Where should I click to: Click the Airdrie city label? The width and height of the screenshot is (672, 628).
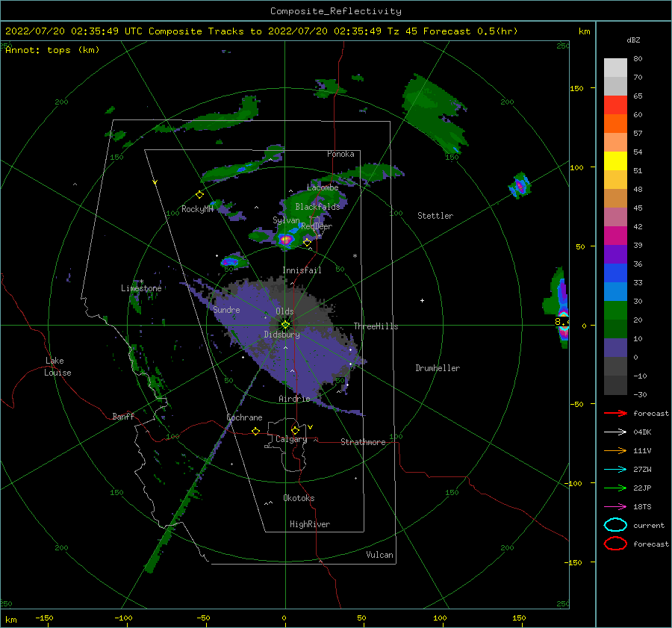294,399
